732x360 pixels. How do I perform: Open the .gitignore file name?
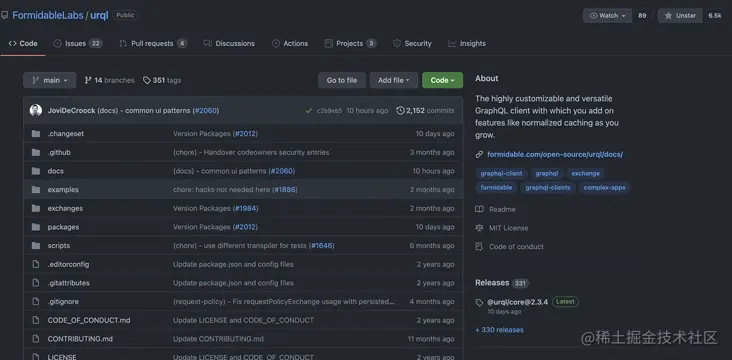coord(63,302)
